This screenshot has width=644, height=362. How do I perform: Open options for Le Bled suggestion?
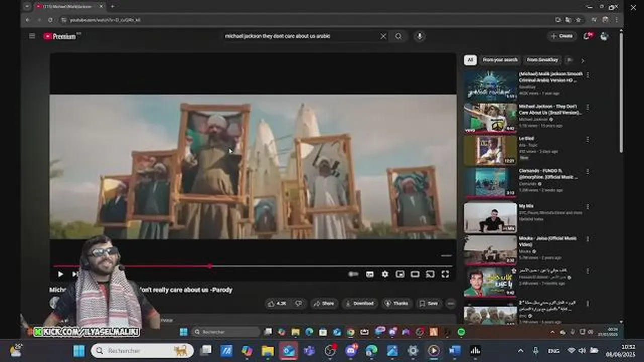tap(588, 139)
